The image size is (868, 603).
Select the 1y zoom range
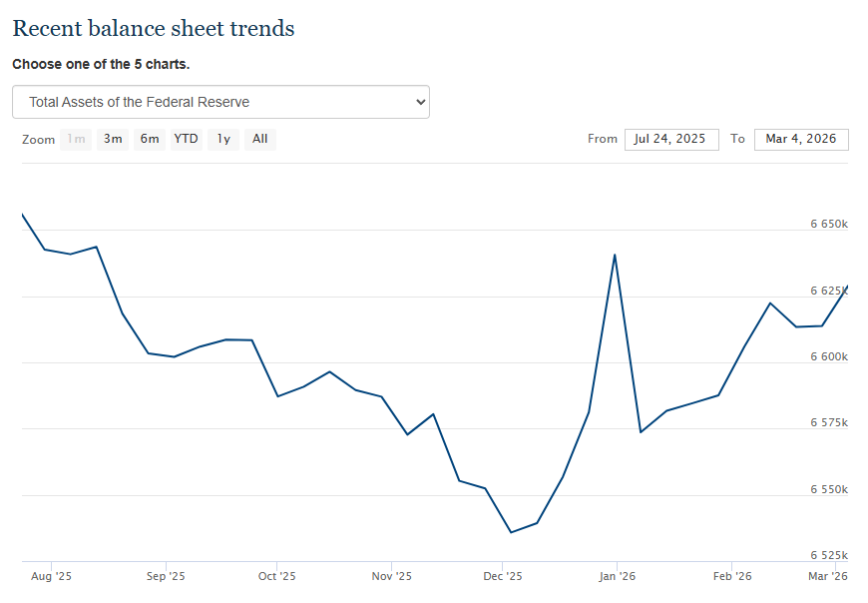[223, 139]
